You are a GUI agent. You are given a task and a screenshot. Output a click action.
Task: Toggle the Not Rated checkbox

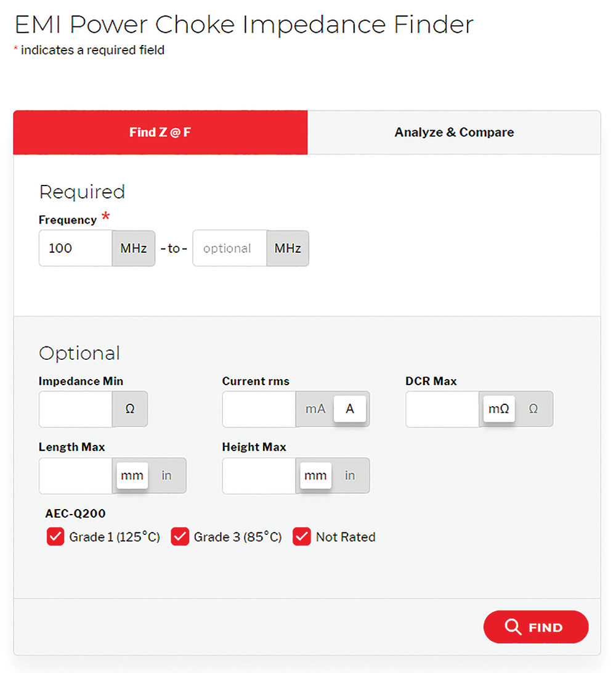pyautogui.click(x=302, y=537)
